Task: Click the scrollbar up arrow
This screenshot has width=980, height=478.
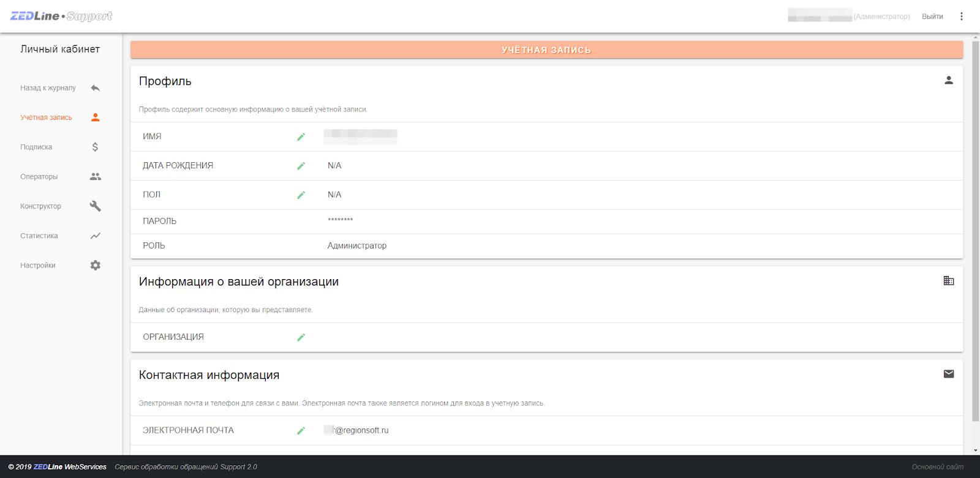Action: click(976, 37)
